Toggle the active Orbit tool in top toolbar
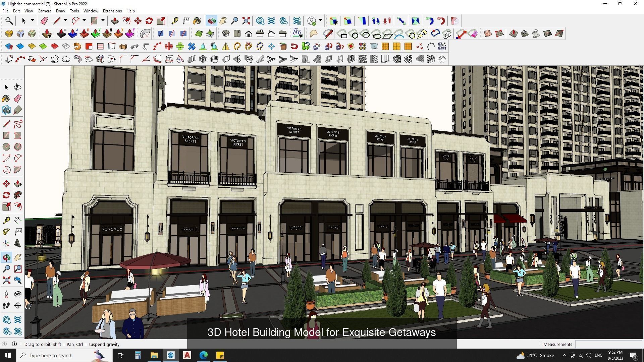644x362 pixels. pyautogui.click(x=212, y=21)
